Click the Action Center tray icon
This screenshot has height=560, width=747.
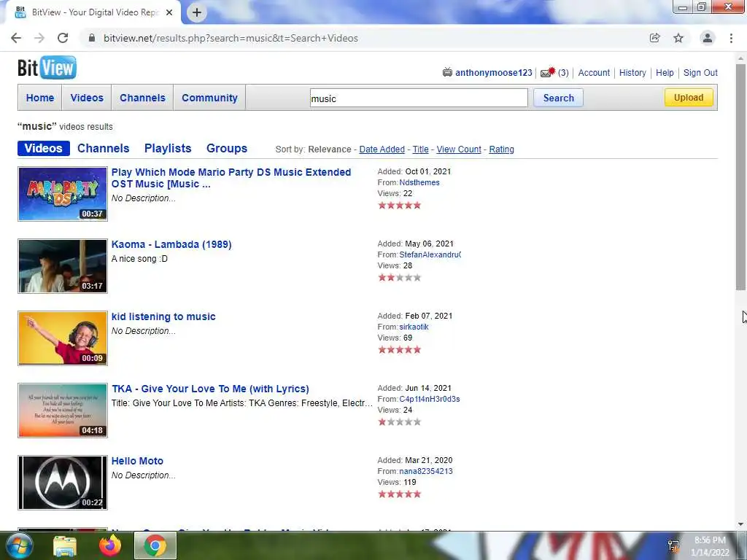(x=673, y=546)
